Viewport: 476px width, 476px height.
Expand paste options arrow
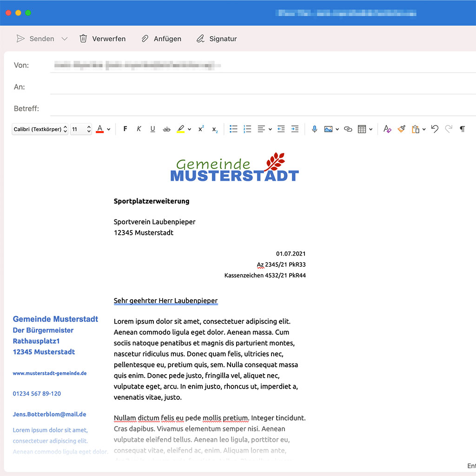coord(424,129)
